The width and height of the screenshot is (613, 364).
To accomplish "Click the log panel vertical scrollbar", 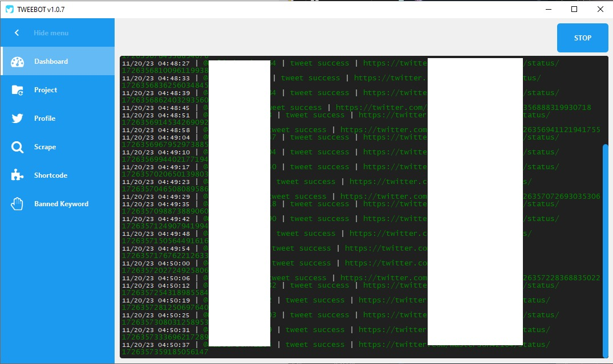I will click(x=606, y=250).
